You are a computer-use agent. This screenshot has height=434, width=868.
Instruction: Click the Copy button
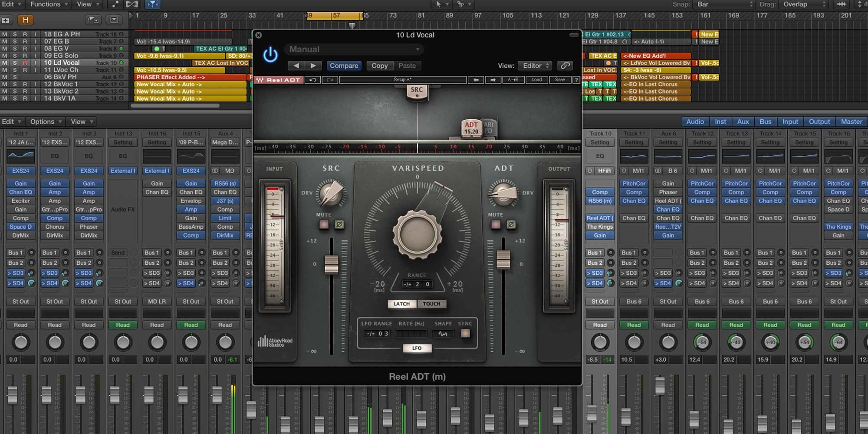379,66
